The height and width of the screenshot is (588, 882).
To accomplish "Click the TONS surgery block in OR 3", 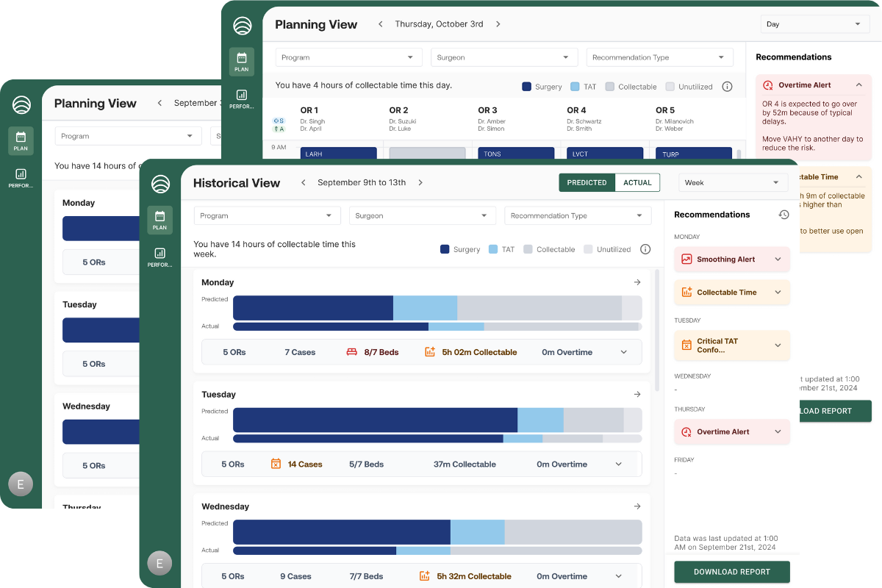I will pyautogui.click(x=516, y=154).
